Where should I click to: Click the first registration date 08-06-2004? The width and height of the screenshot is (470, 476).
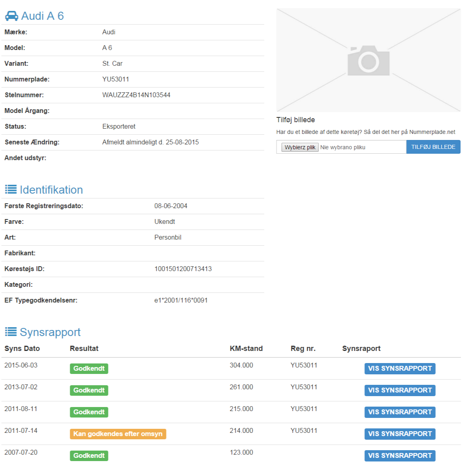[171, 206]
